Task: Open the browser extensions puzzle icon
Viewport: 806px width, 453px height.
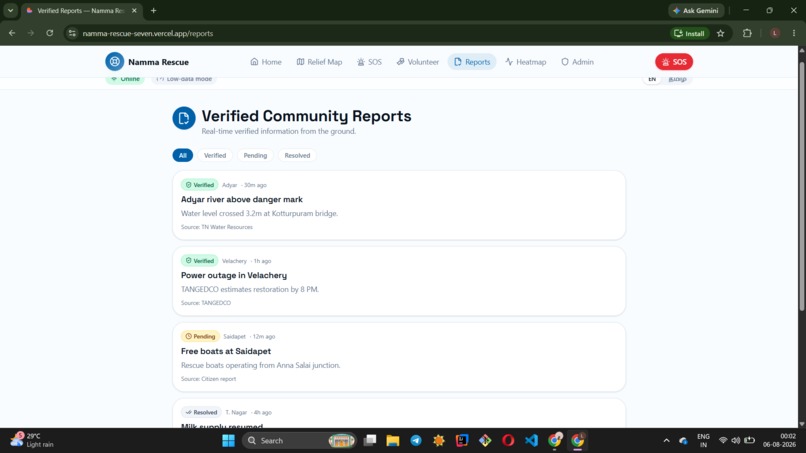Action: click(x=747, y=33)
